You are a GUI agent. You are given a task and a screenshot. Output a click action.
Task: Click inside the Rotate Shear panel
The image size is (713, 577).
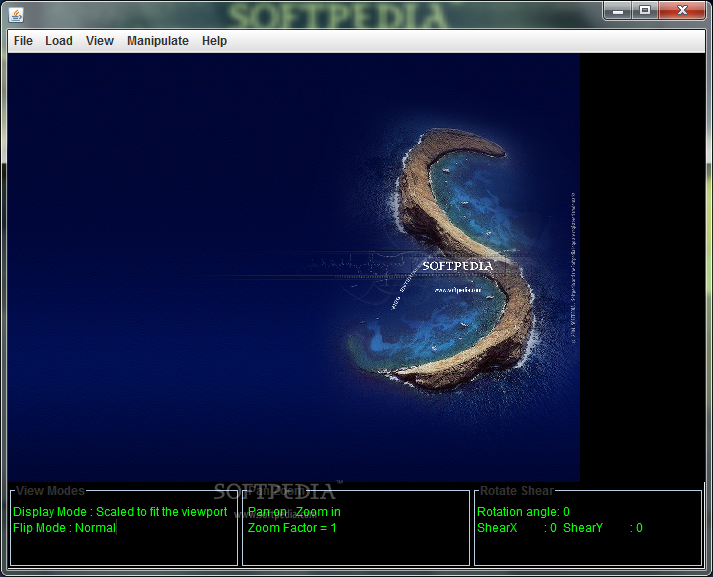588,527
